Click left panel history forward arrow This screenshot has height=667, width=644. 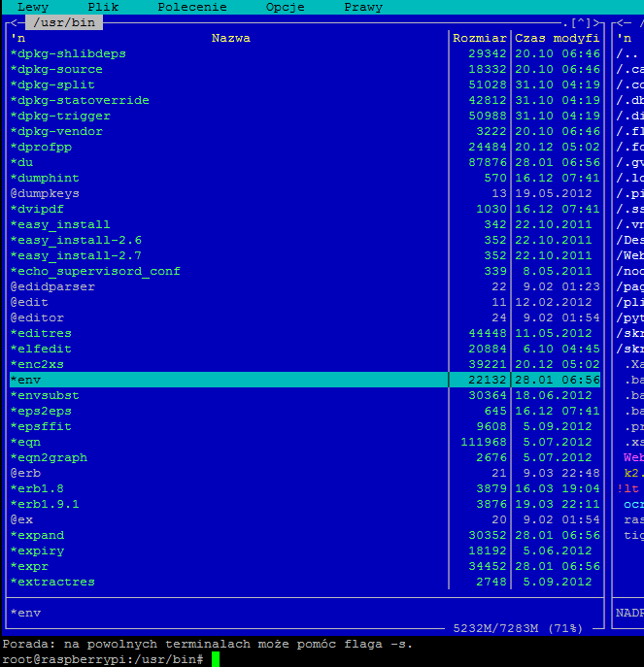(x=595, y=22)
